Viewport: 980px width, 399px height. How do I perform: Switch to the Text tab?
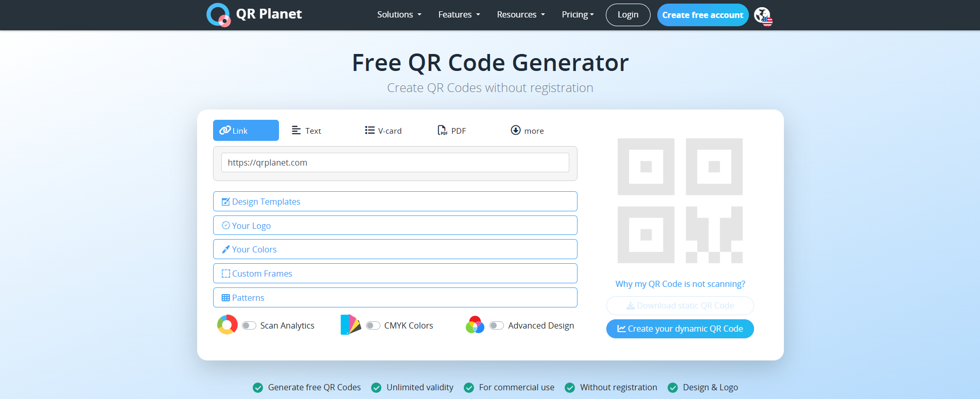tap(306, 131)
